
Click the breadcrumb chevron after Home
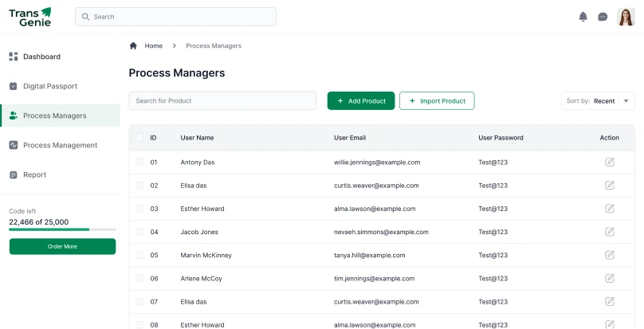point(174,45)
